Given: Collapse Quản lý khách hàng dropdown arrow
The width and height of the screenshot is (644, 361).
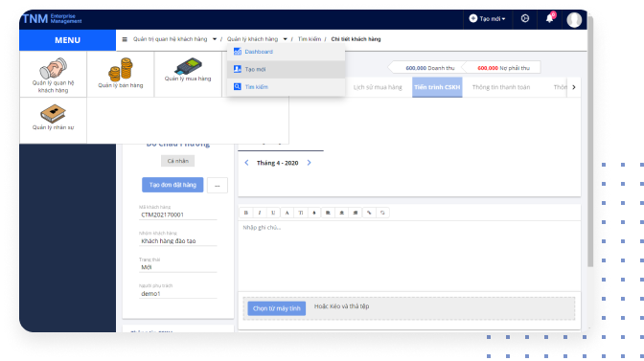Looking at the screenshot, I should click(x=285, y=39).
